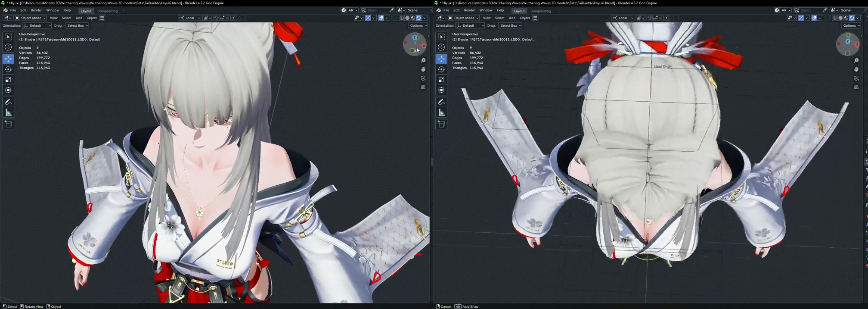Screen dimensions: 868x309
Task: Click the zoom viewport icon in right window
Action: pos(856,61)
